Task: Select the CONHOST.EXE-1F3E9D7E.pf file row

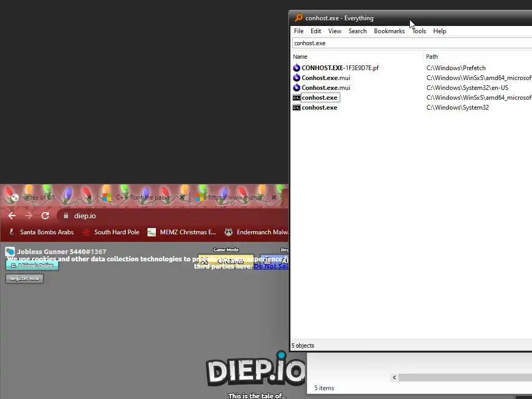Action: 340,68
